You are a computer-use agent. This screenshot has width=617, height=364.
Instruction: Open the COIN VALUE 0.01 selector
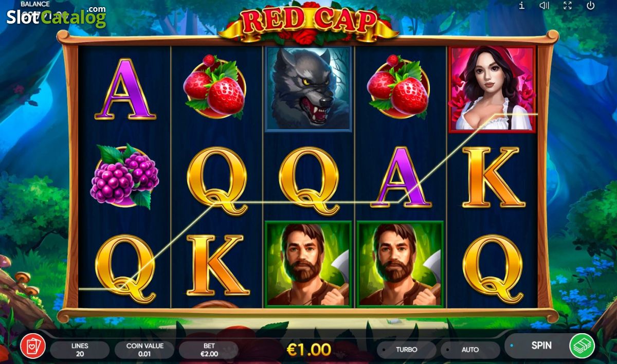tap(144, 350)
